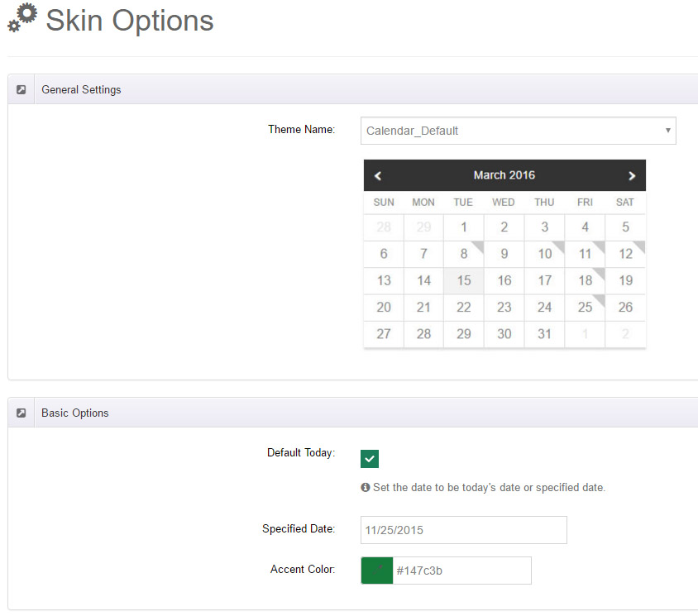Image resolution: width=698 pixels, height=616 pixels.
Task: Choose March 12 marked date
Action: [x=625, y=254]
